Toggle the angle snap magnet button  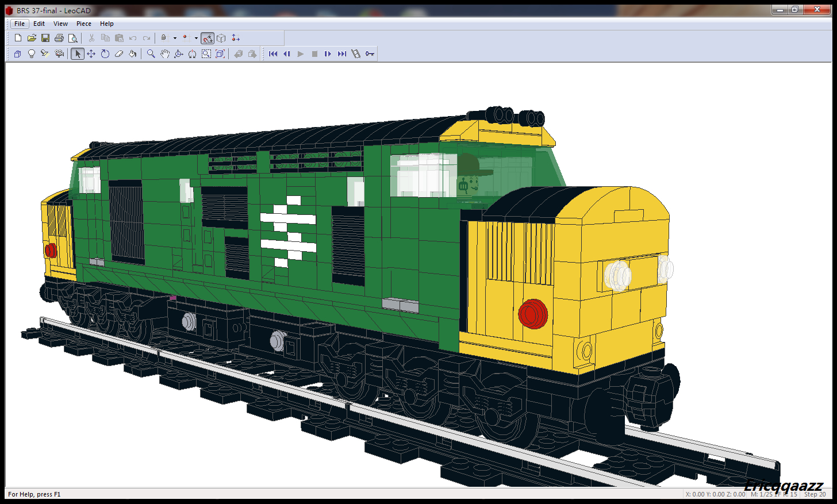208,39
